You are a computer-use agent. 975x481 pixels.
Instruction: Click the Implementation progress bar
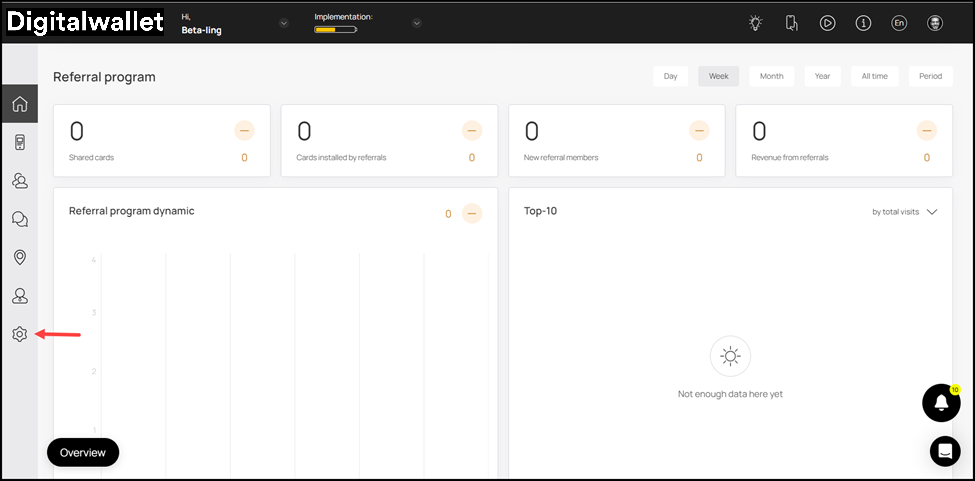pyautogui.click(x=336, y=29)
